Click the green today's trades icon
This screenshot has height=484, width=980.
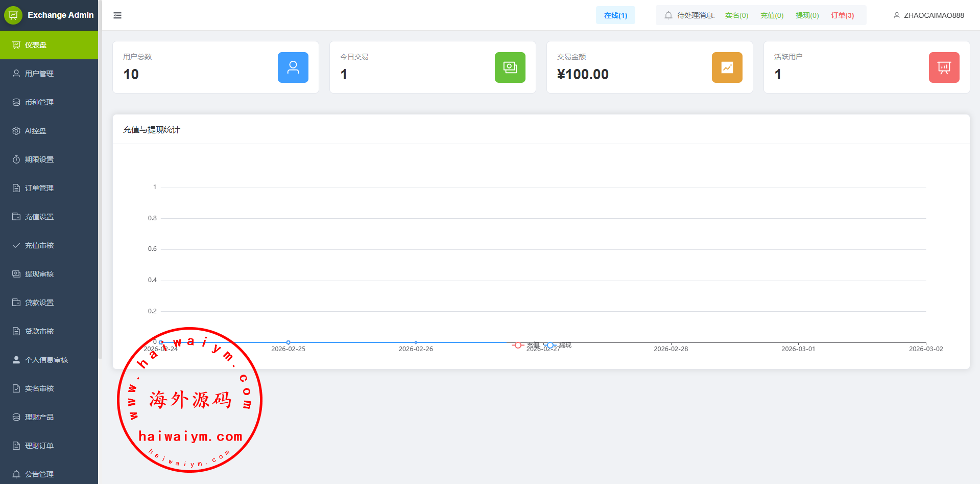(x=510, y=67)
